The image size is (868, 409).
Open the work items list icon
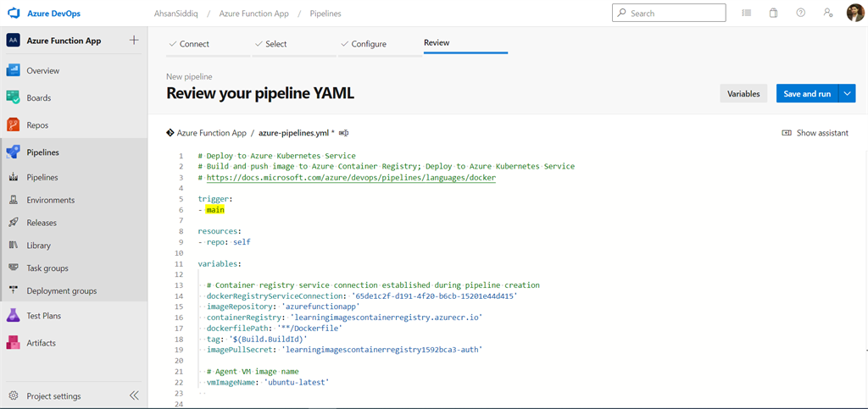point(747,13)
